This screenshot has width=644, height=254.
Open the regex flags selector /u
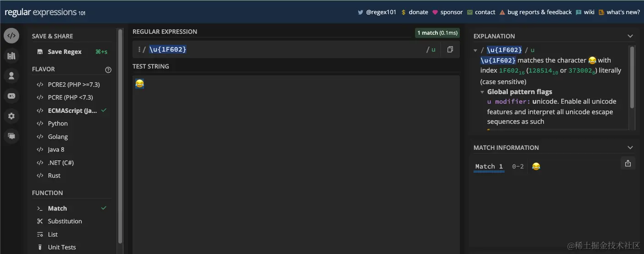(x=431, y=49)
